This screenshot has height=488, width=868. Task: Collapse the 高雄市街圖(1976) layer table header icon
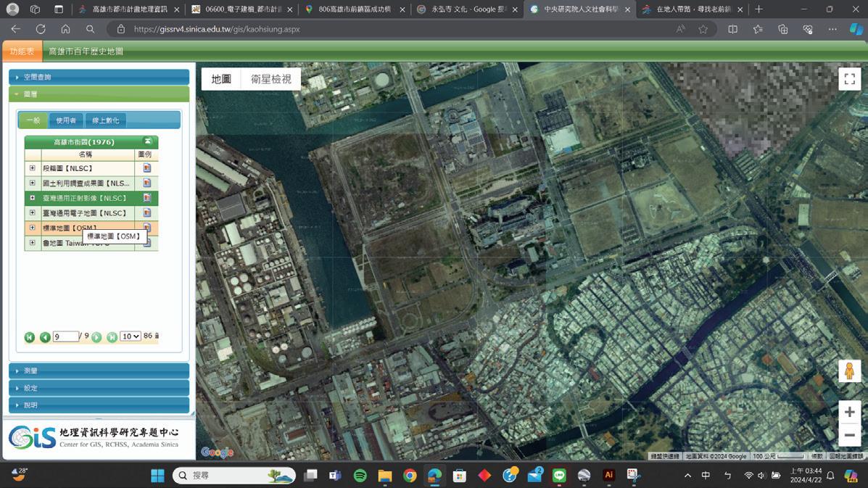148,141
